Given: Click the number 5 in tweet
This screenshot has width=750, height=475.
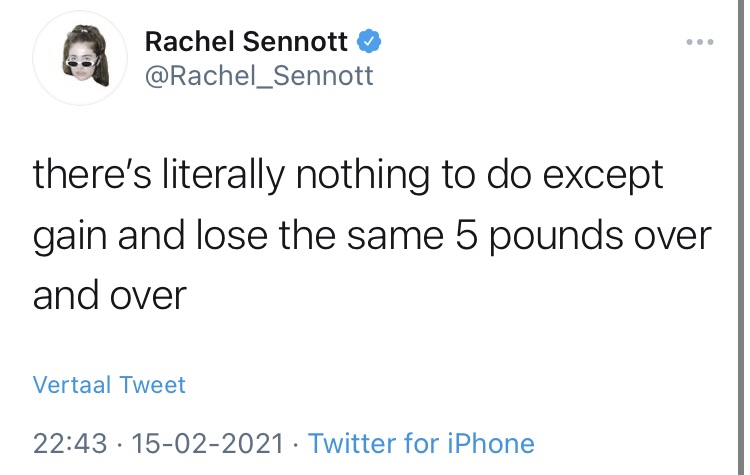Looking at the screenshot, I should (466, 235).
